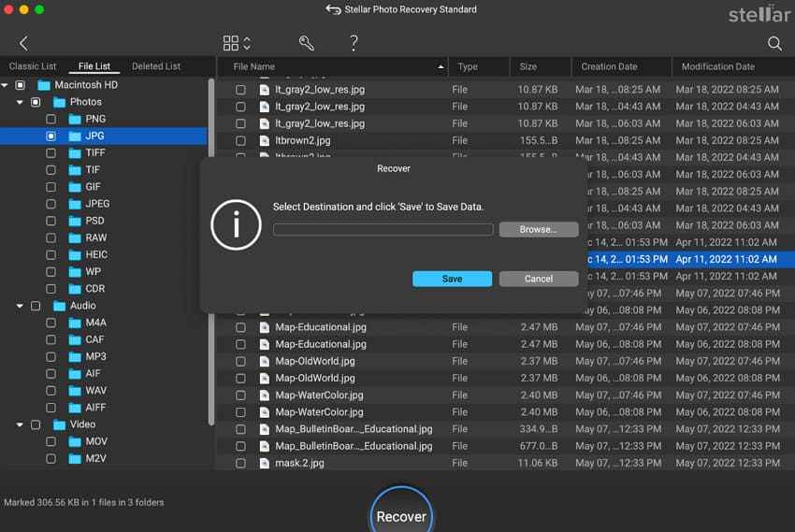Select the AIFF folder row
Viewport: 795px width, 532px height.
point(104,408)
